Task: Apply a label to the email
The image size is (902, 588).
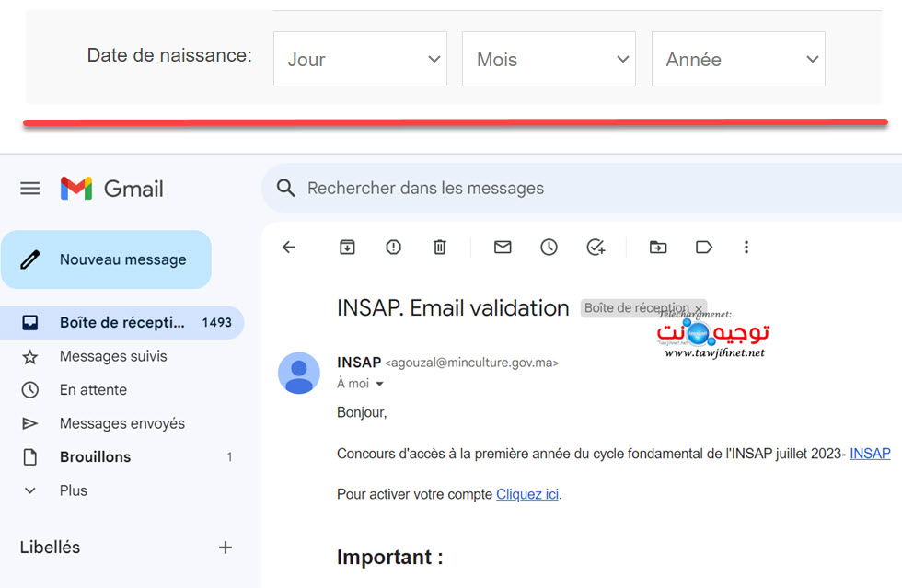Action: tap(703, 247)
